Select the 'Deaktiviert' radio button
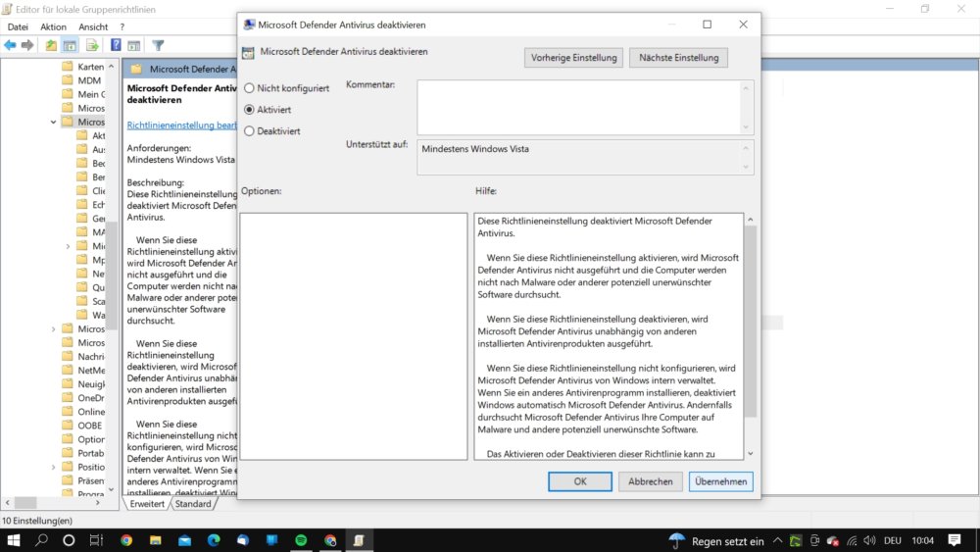The width and height of the screenshot is (980, 552). [249, 130]
